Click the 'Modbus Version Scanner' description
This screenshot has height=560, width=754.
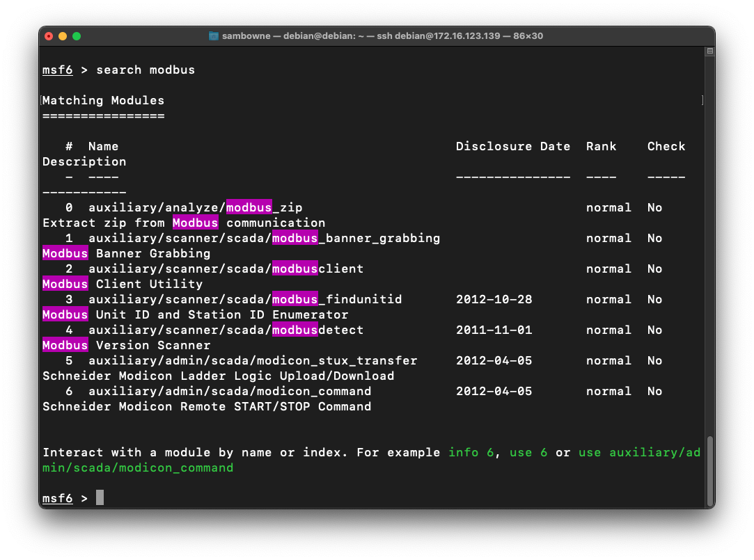(x=127, y=345)
